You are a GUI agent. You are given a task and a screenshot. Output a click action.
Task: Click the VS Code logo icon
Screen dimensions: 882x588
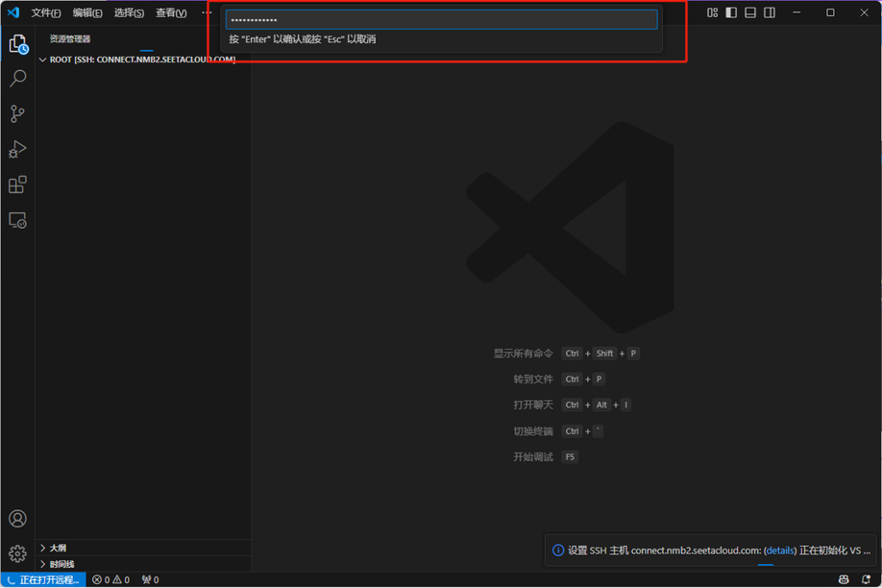coord(13,12)
